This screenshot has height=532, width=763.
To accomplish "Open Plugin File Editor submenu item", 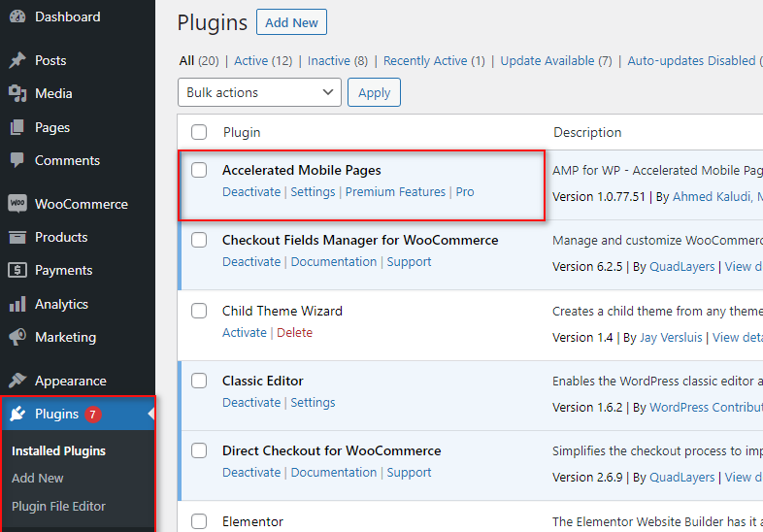I will 58,506.
